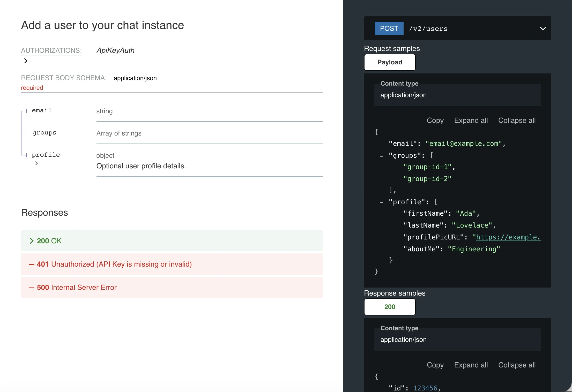Collapse the "groups" array in request sample
This screenshot has height=392, width=572.
[382, 156]
